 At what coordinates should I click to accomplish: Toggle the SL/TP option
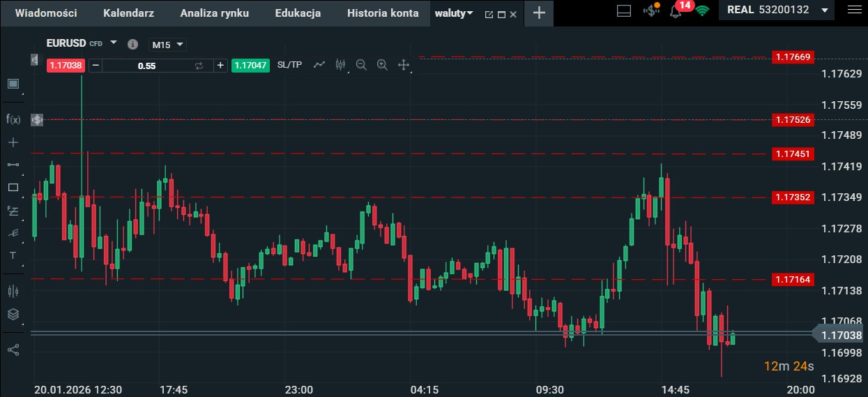tap(289, 65)
